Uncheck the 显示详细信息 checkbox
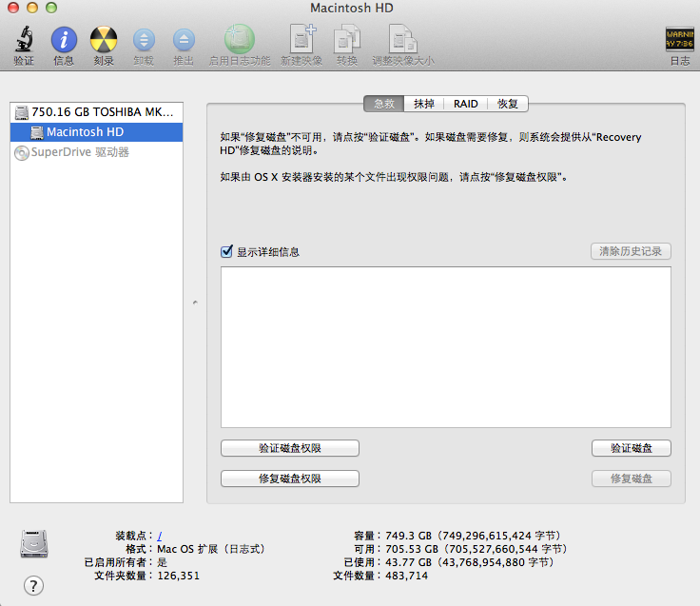The image size is (700, 606). (x=226, y=251)
